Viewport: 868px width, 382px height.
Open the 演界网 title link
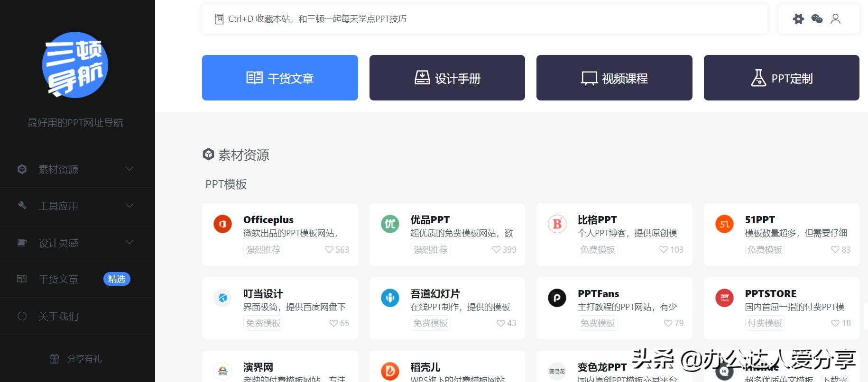tap(258, 367)
